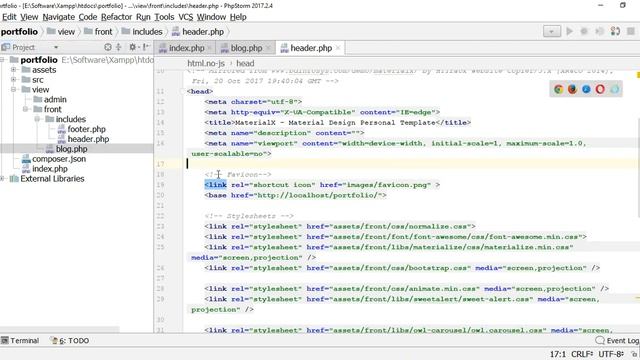Open the Tools menu

point(164,17)
